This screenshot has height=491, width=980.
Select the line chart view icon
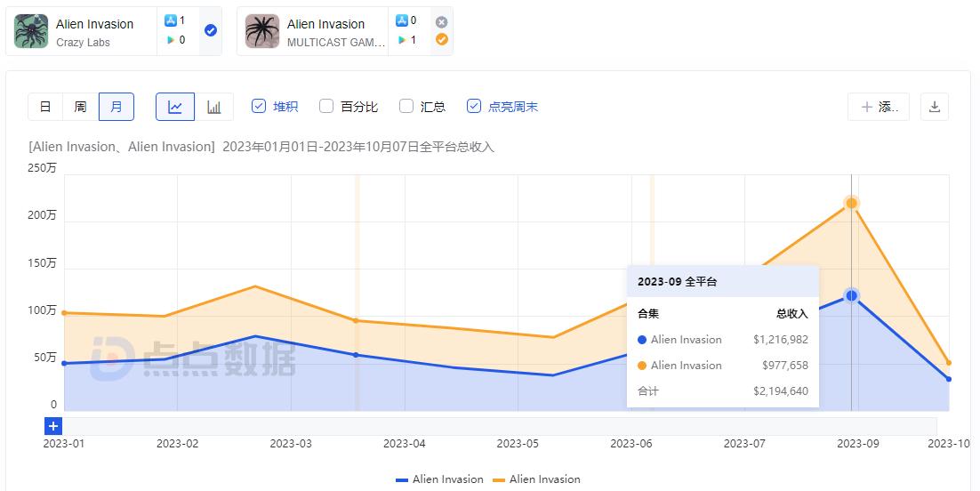[175, 107]
